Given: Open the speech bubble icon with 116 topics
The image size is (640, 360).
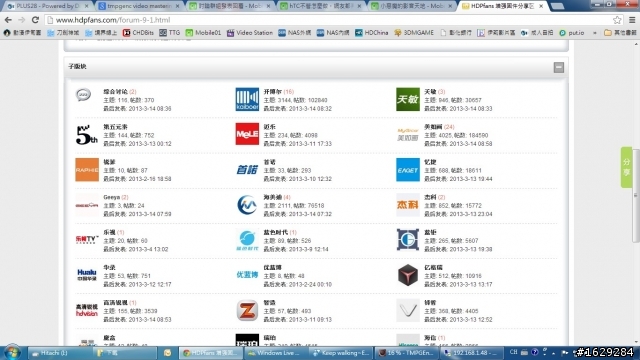Looking at the screenshot, I should (83, 95).
